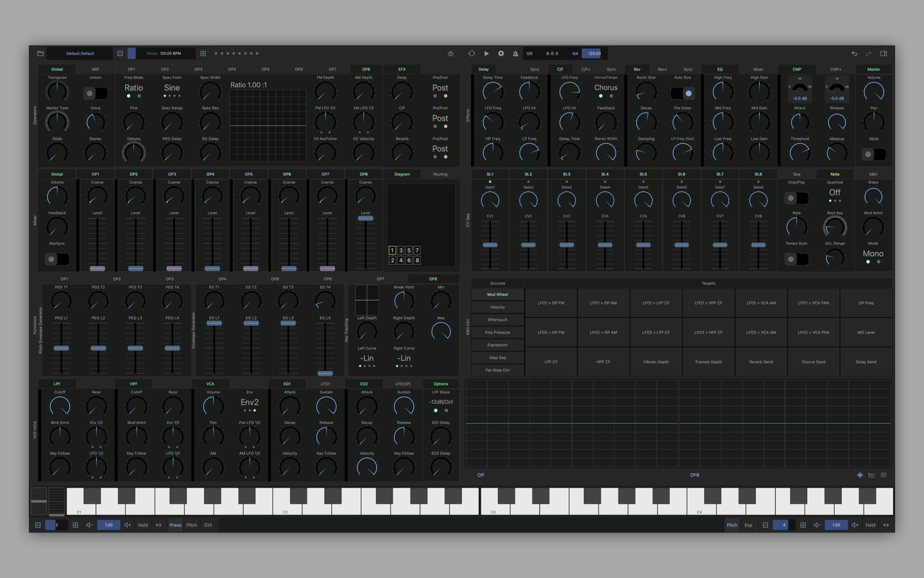
Task: Enable the Tempo Sync switch
Action: click(796, 259)
